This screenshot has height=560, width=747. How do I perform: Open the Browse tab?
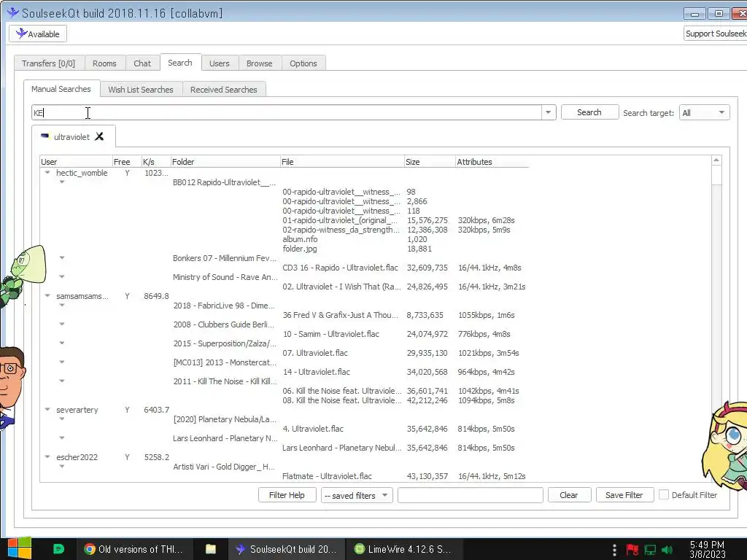(260, 63)
